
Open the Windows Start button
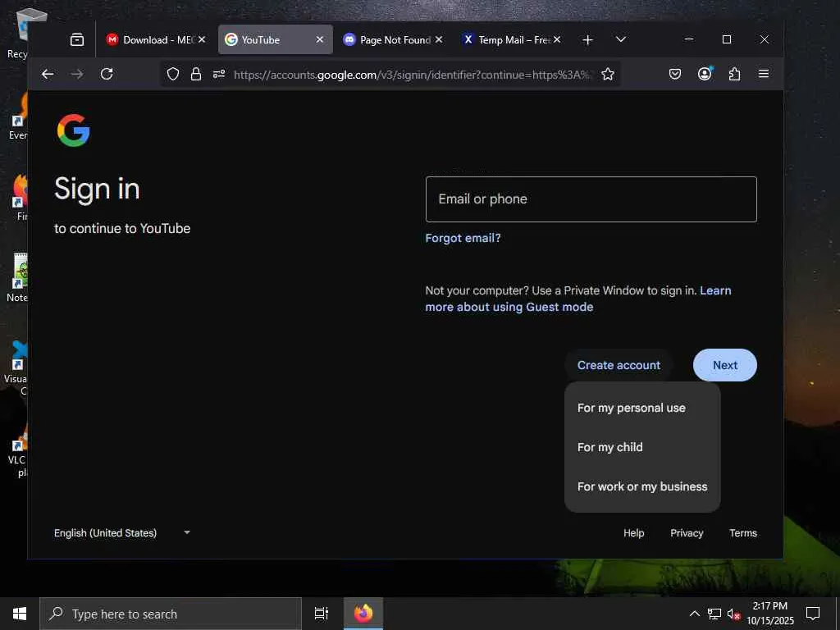[x=20, y=614]
